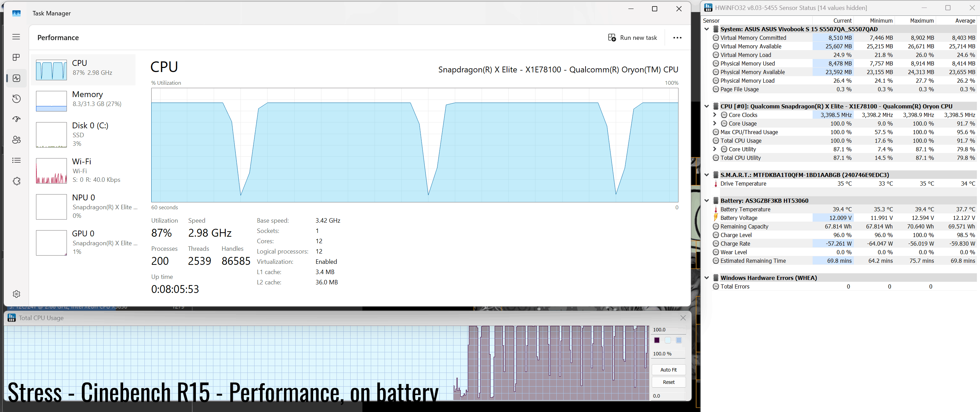980x412 pixels.
Task: Click the Total Errors sensor icon
Action: [716, 287]
